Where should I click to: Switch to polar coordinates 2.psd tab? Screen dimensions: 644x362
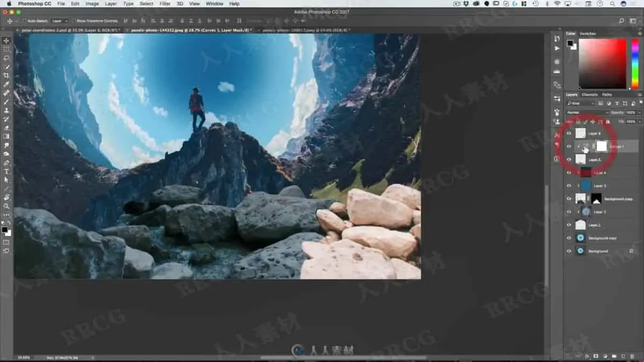coord(71,30)
